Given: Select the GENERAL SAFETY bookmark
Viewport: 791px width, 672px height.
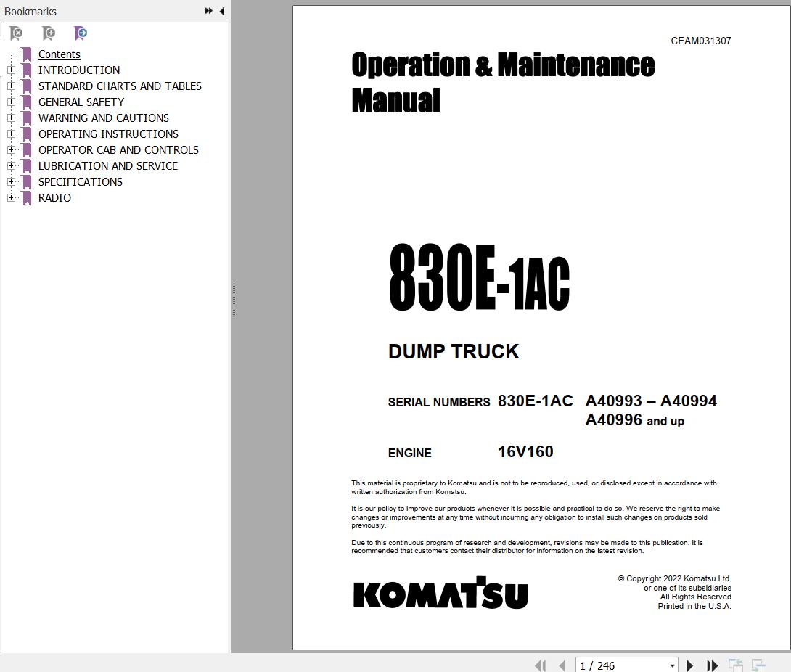Looking at the screenshot, I should (x=81, y=102).
